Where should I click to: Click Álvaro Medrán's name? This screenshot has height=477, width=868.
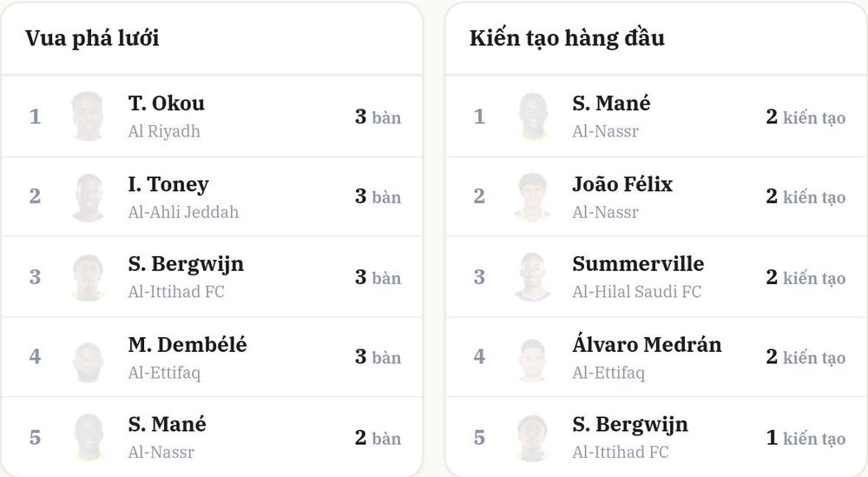point(647,344)
